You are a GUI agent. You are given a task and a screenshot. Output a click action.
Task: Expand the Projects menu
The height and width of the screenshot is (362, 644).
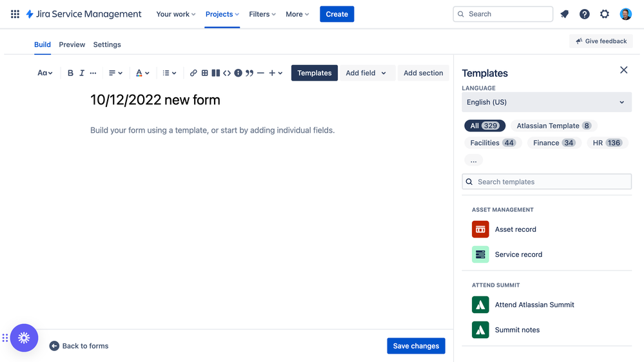tap(222, 14)
